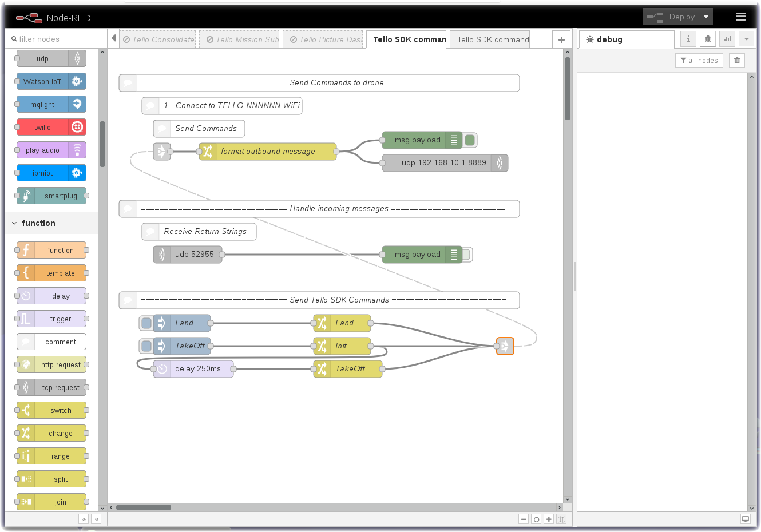The image size is (761, 532).
Task: Toggle the navigator map icon
Action: pos(561,519)
